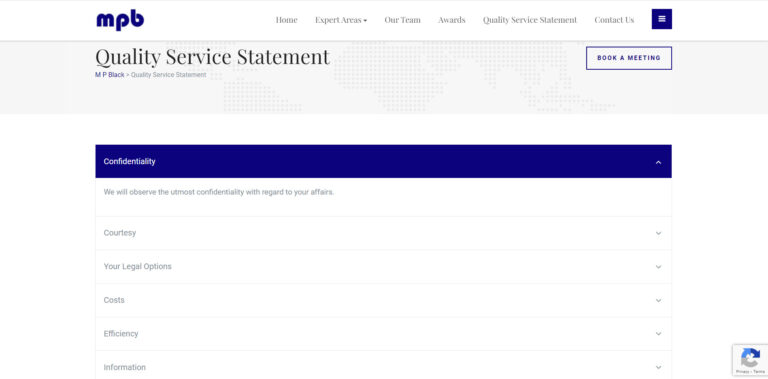Viewport: 768px width, 379px height.
Task: Expand the Courtesy section chevron
Action: (658, 233)
